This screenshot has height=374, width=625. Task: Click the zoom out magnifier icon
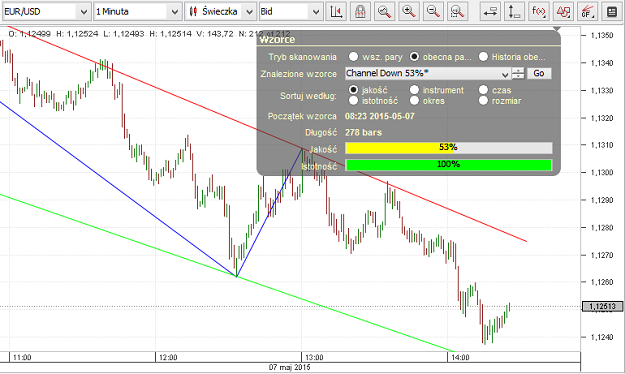pyautogui.click(x=433, y=12)
